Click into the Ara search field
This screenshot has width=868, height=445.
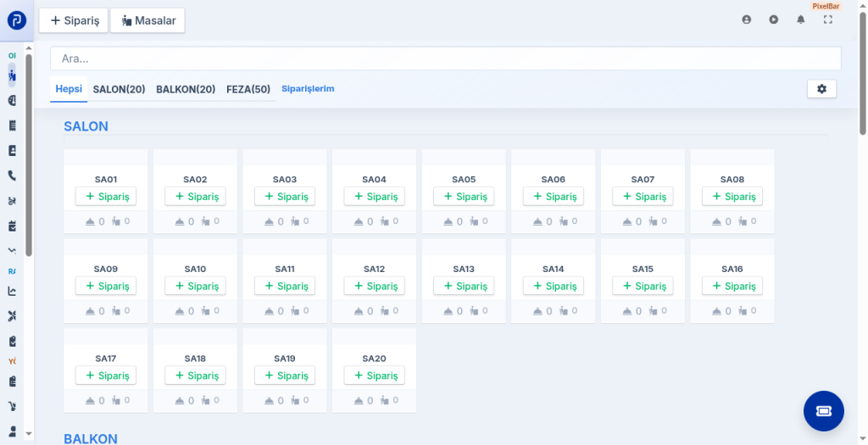pos(446,58)
